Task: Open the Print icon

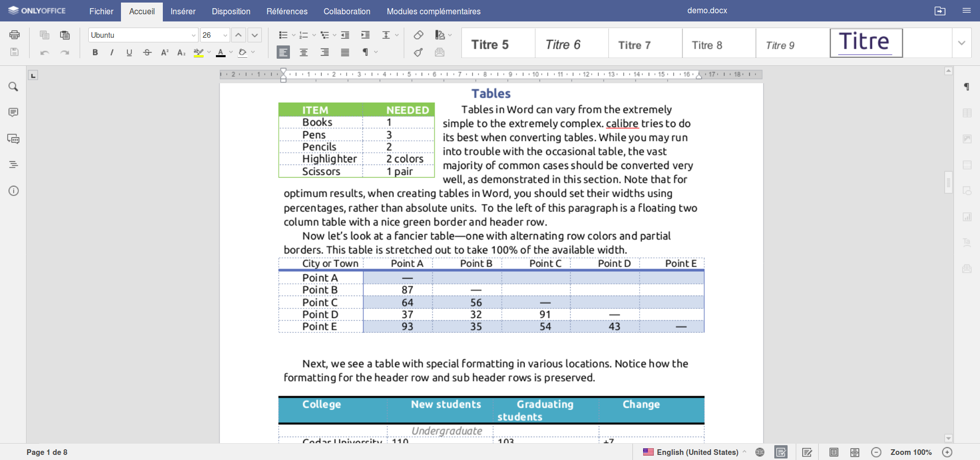Action: tap(14, 35)
